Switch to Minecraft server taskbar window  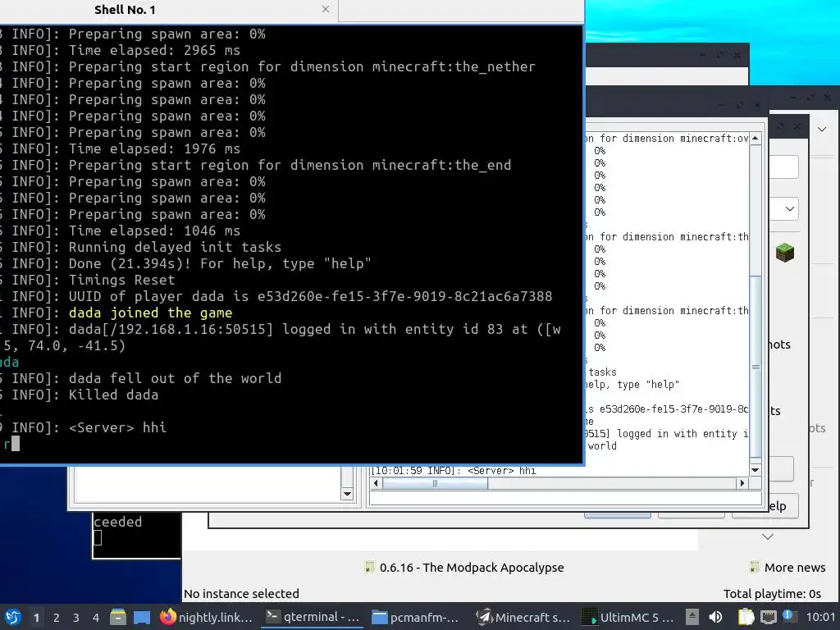click(x=523, y=617)
